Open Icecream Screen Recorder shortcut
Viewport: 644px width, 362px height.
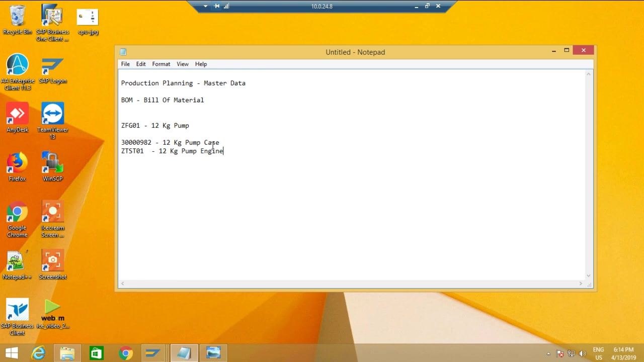tap(52, 219)
